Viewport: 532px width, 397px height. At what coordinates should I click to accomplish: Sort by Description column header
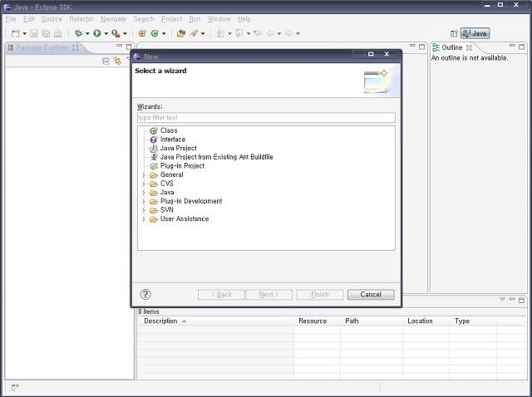[215, 321]
